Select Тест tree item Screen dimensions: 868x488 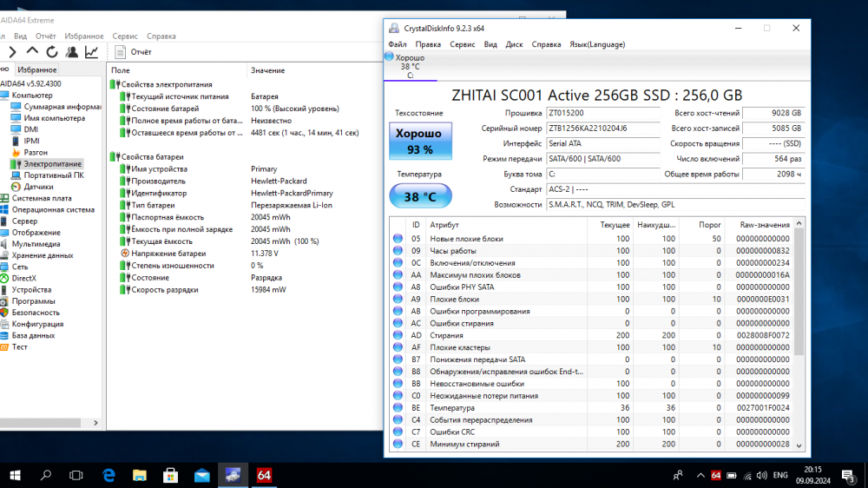tap(19, 346)
